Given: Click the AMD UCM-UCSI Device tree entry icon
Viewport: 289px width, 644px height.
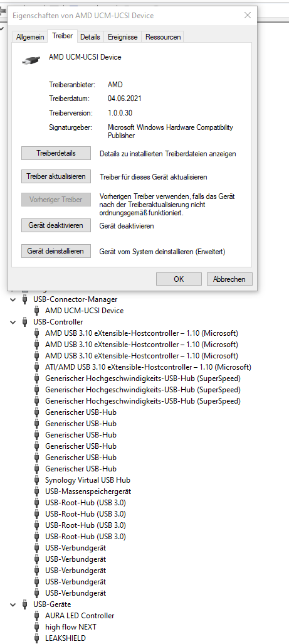Looking at the screenshot, I should click(x=37, y=311).
